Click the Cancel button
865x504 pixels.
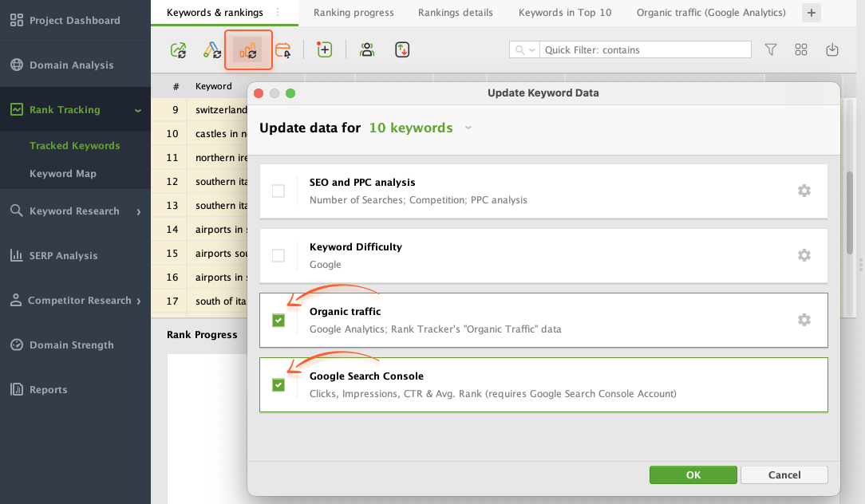pos(784,474)
